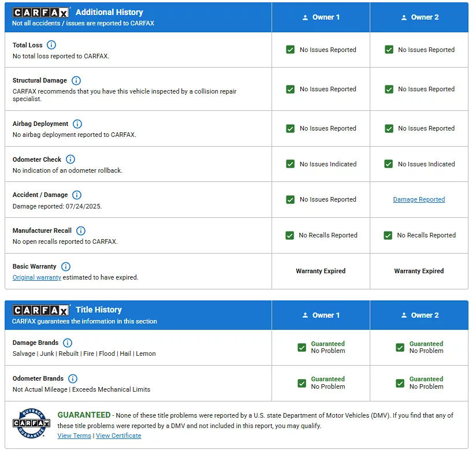Image resolution: width=476 pixels, height=450 pixels.
Task: Click the Damage Brands Guaranteed checkmark for Owner 1
Action: [x=302, y=347]
